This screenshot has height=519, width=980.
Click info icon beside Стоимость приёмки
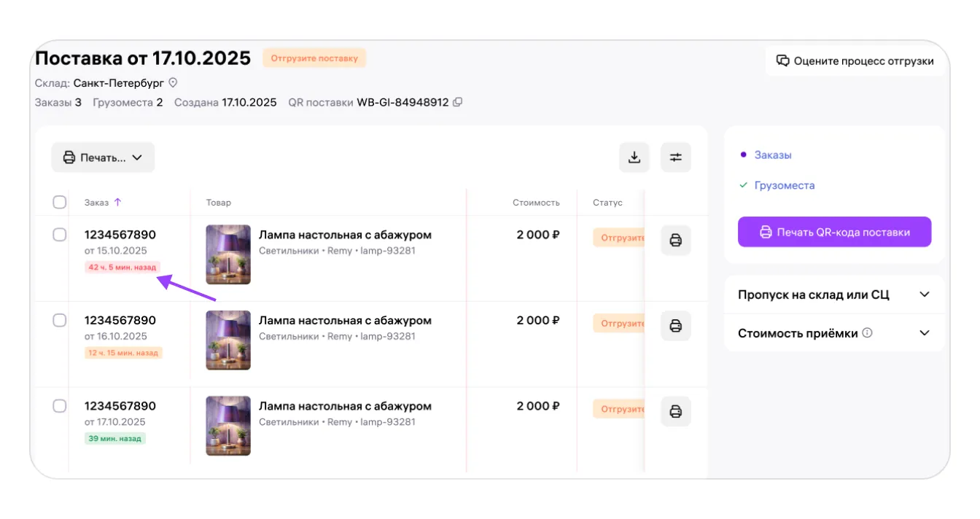[867, 333]
